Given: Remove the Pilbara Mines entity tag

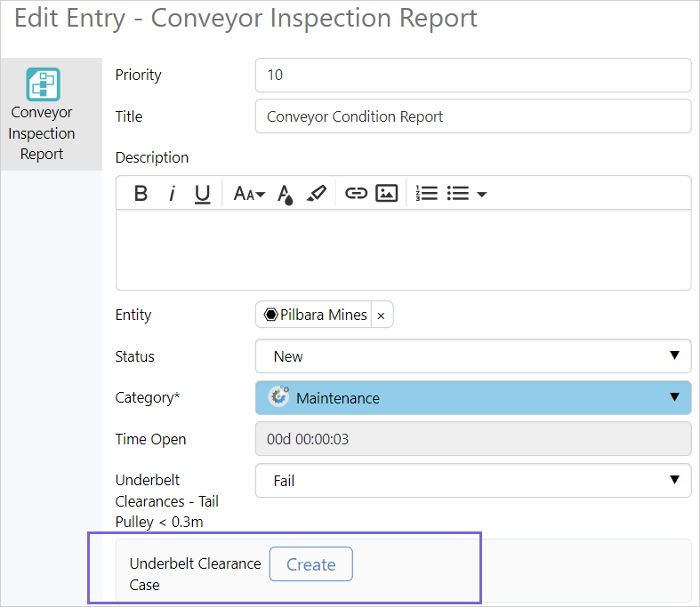Looking at the screenshot, I should coord(381,315).
